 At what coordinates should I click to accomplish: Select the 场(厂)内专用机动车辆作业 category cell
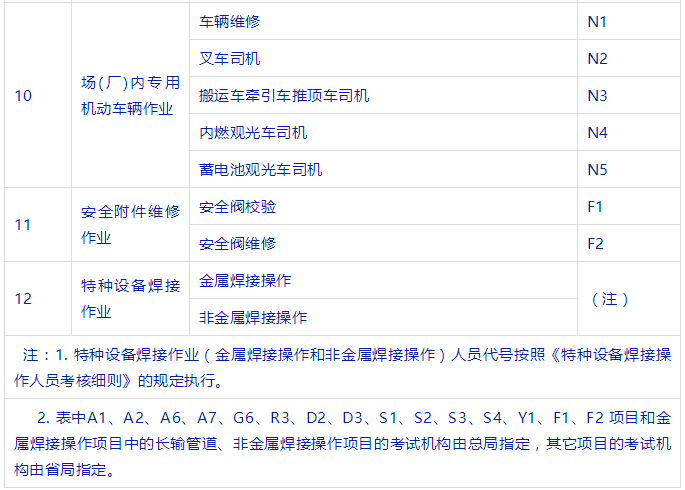(x=130, y=96)
